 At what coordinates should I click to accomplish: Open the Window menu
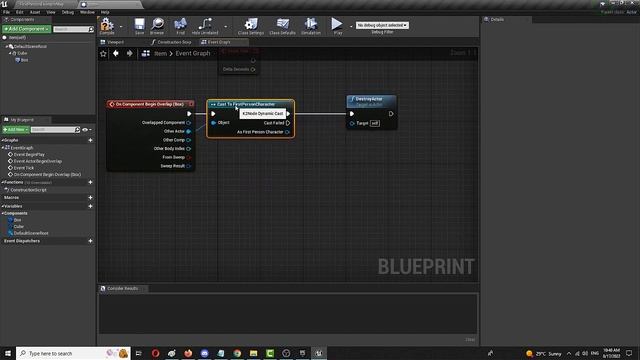87,12
